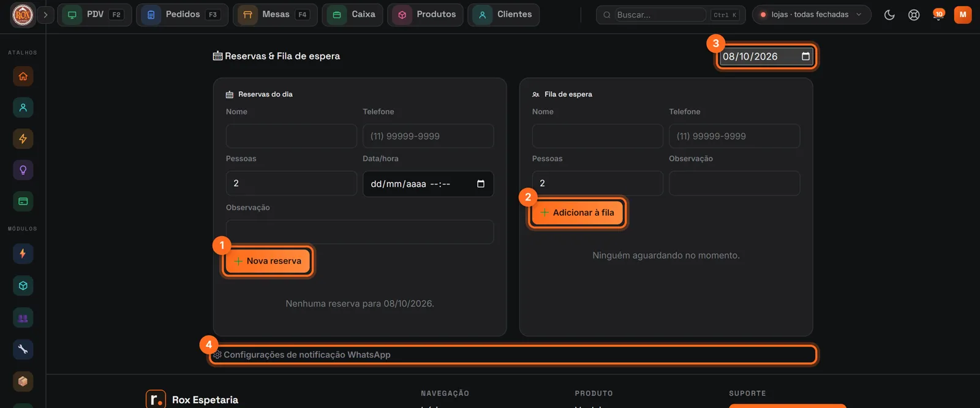Switch to the Caixa tab
Image resolution: width=980 pixels, height=408 pixels.
point(353,15)
